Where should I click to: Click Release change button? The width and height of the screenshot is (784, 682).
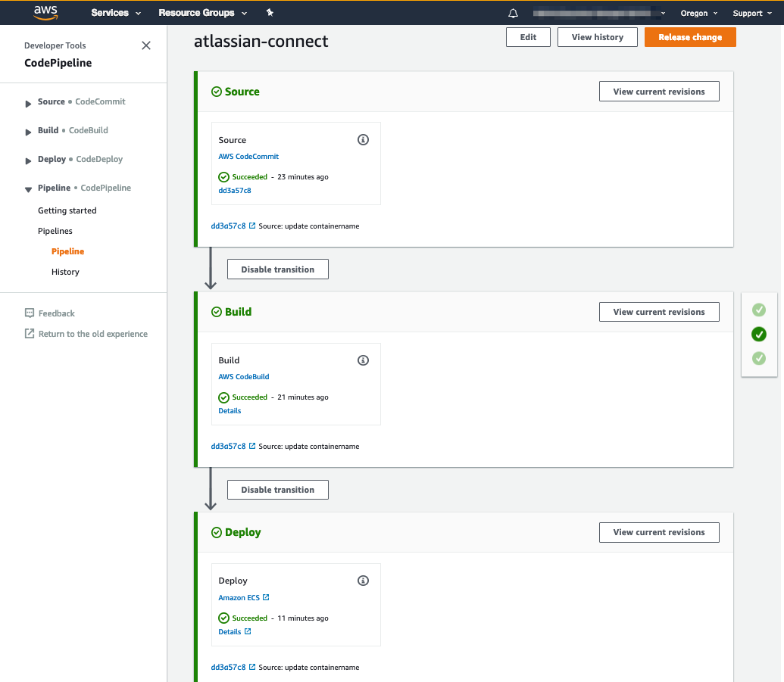pyautogui.click(x=690, y=37)
